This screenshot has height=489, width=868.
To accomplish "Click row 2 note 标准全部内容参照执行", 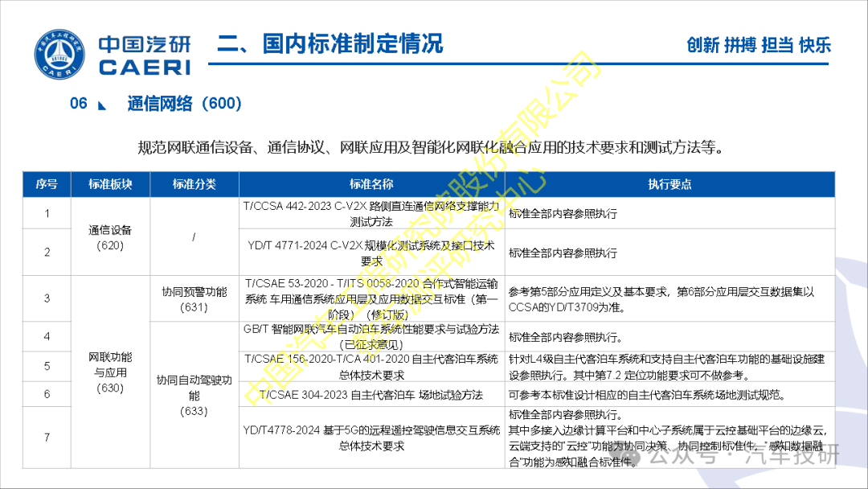I will (x=563, y=253).
